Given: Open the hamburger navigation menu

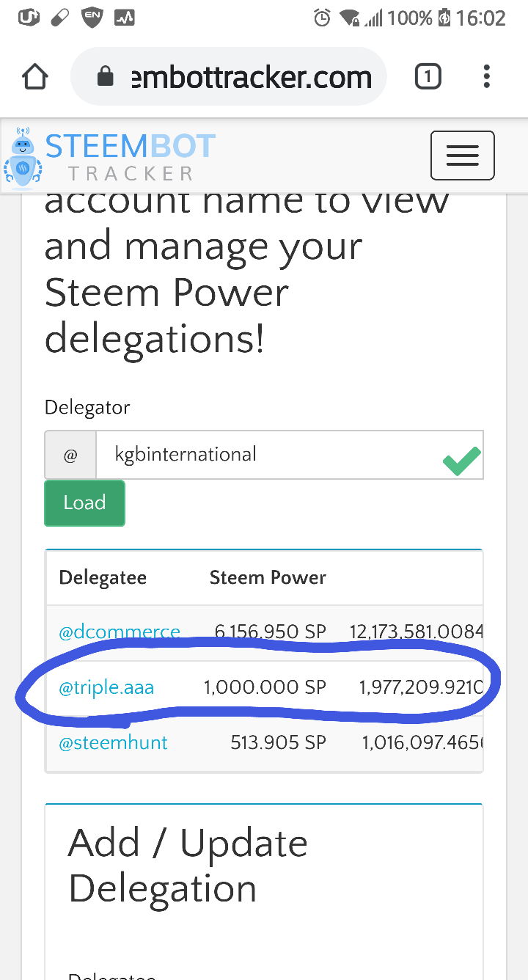Looking at the screenshot, I should (x=462, y=156).
